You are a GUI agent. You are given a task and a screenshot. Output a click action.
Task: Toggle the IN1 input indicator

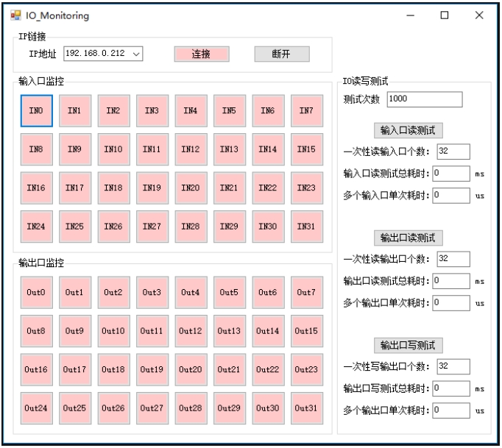coord(75,111)
